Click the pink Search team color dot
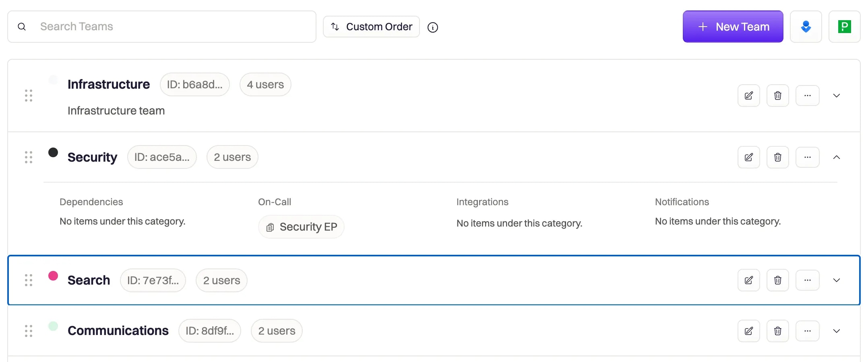Screen dimensions: 868x362 pyautogui.click(x=53, y=276)
